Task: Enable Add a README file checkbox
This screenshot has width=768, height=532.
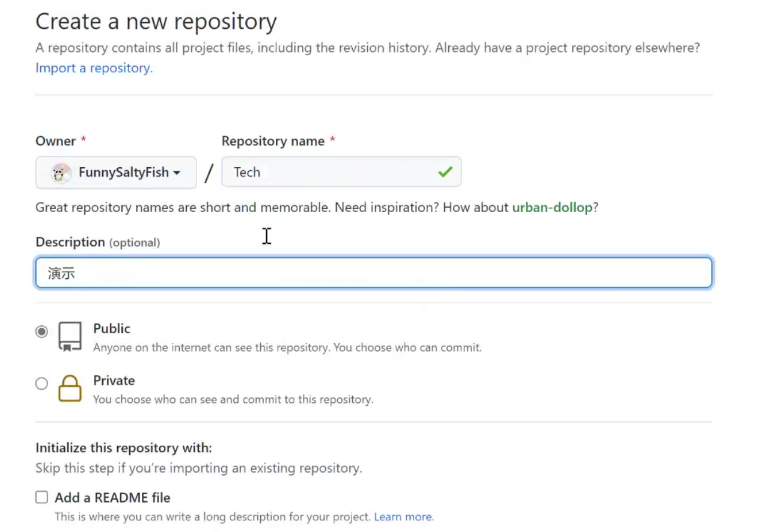Action: (x=41, y=497)
